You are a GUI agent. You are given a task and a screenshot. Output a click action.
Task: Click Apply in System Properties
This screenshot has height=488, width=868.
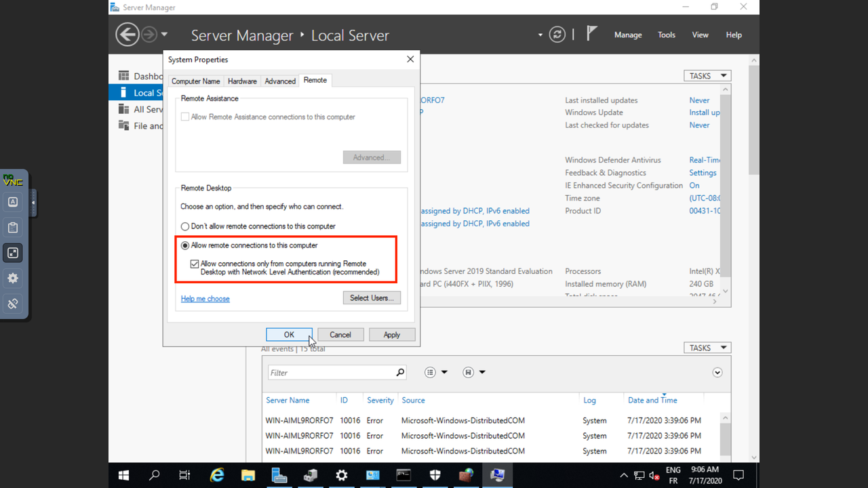[392, 334]
